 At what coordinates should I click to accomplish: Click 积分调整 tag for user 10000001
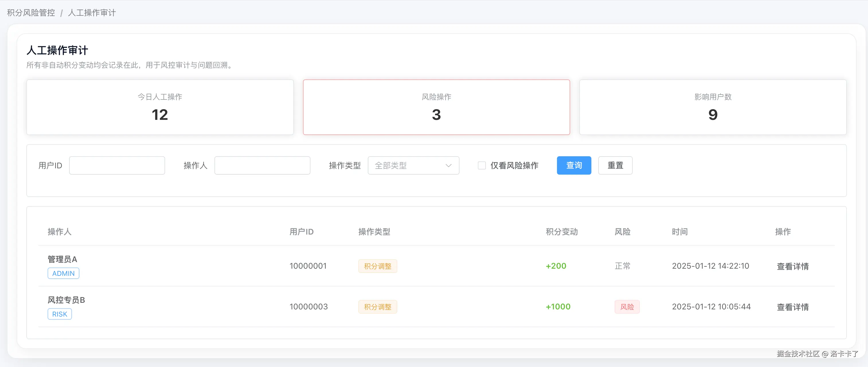coord(378,266)
